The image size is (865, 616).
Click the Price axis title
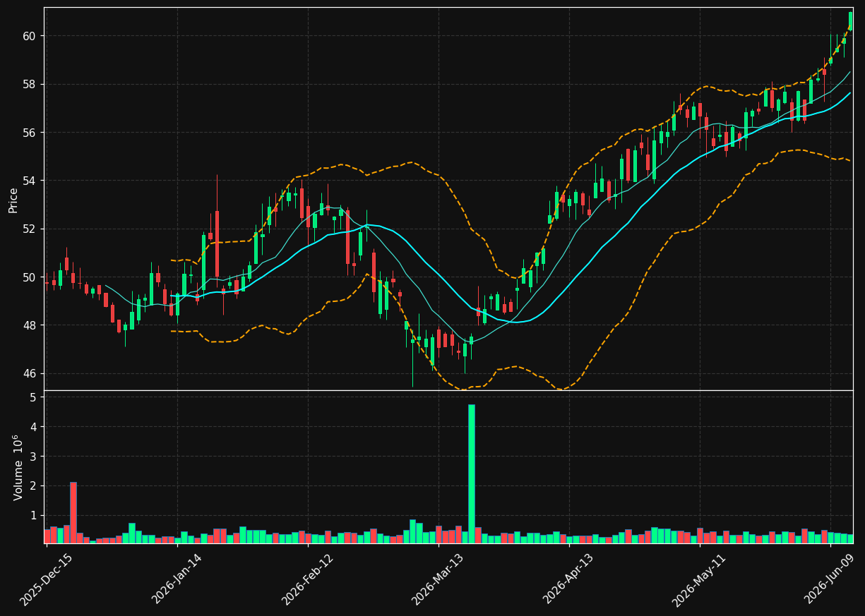point(13,200)
